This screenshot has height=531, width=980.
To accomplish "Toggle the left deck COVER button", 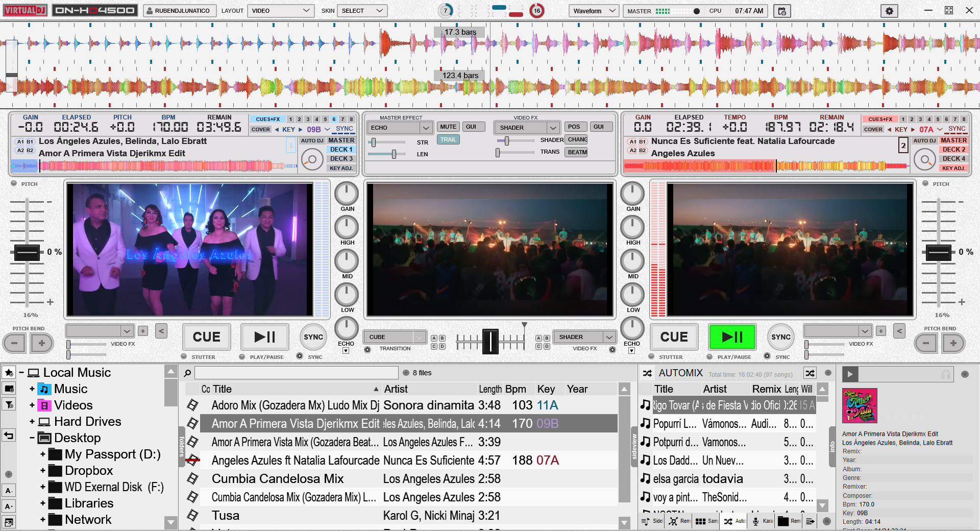I will 261,130.
